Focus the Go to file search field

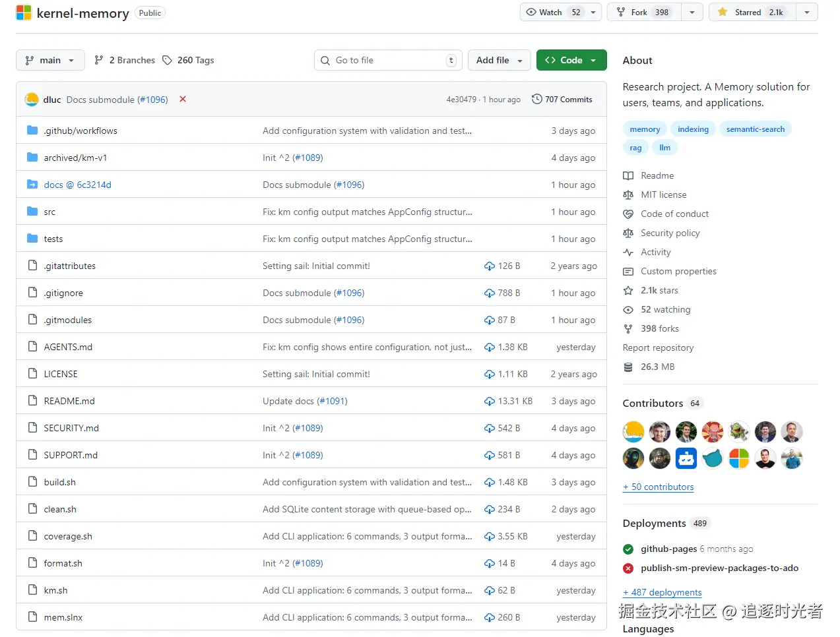click(x=389, y=60)
